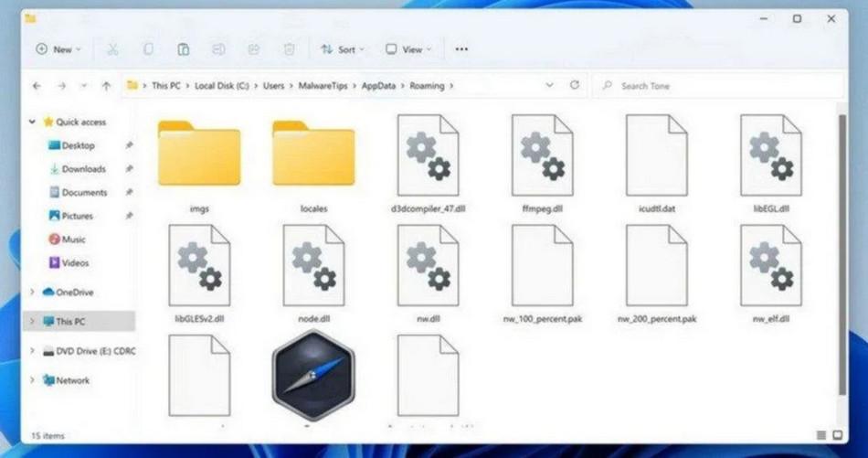The image size is (868, 458).
Task: Go forward with the right arrow
Action: (61, 86)
